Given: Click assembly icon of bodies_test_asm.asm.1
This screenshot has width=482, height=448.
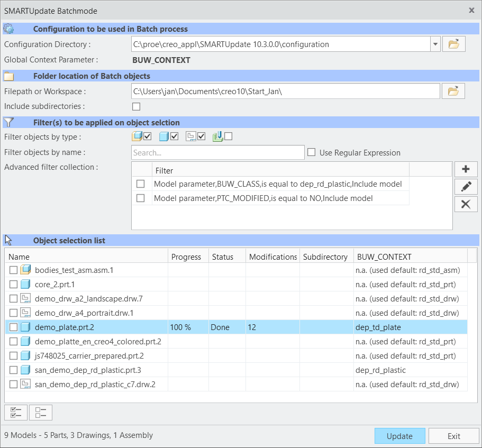Looking at the screenshot, I should point(26,270).
